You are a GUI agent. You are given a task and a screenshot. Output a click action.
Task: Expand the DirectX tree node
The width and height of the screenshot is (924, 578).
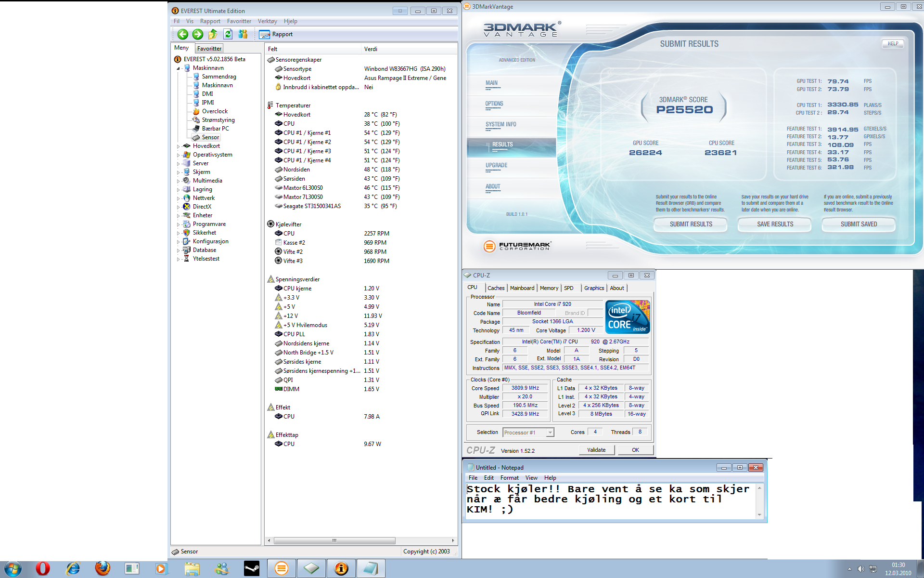click(x=178, y=207)
